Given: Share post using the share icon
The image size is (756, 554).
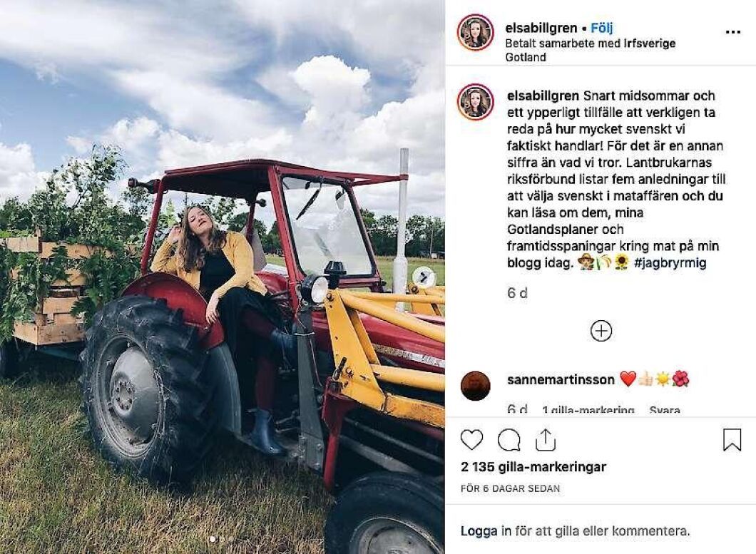Looking at the screenshot, I should (546, 440).
